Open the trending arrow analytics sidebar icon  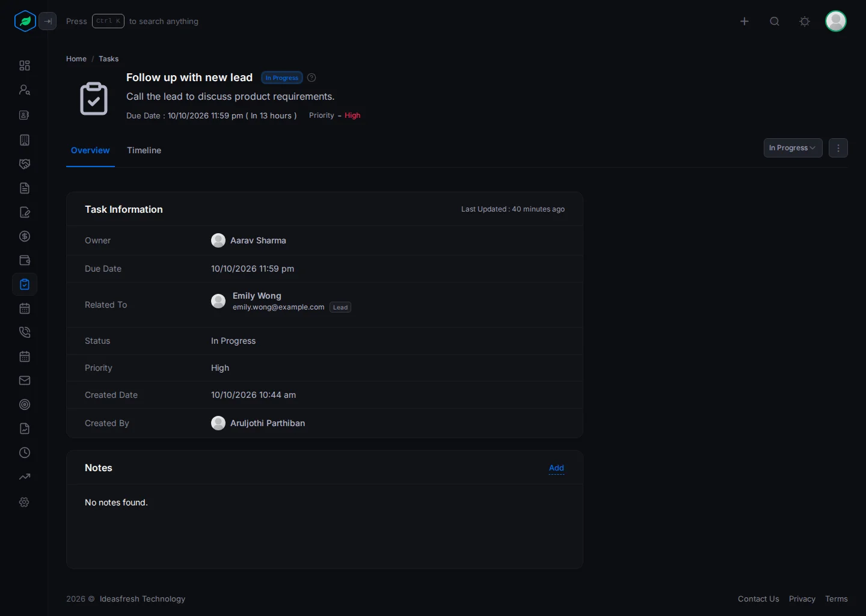(x=25, y=477)
